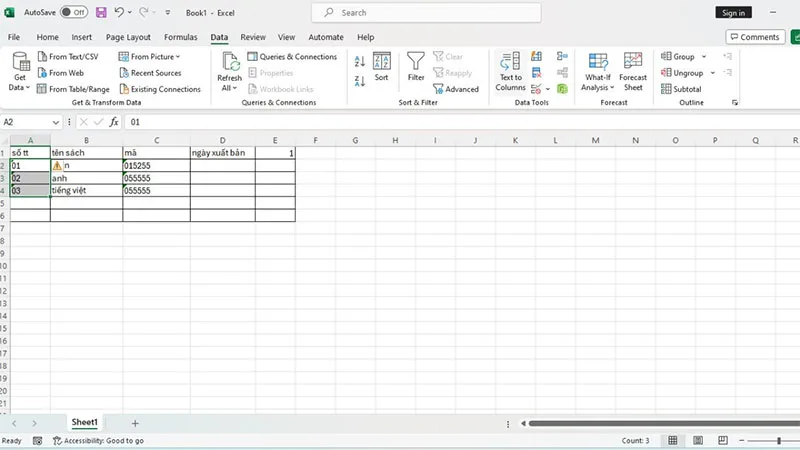Open Advanced filter options
This screenshot has width=800, height=450.
tap(456, 89)
